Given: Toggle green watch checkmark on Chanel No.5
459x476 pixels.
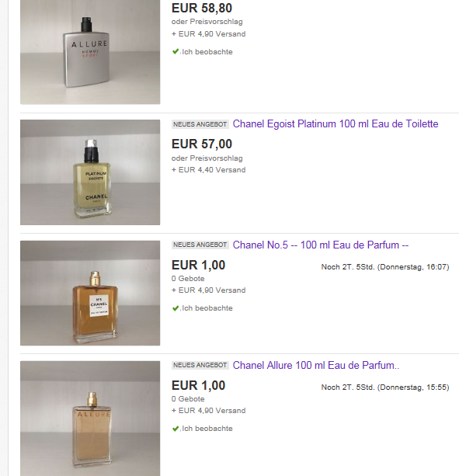Looking at the screenshot, I should click(176, 308).
